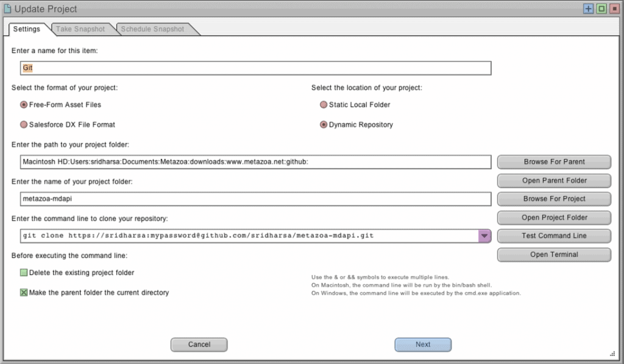Click the Windows cmd.exe hint line
Viewport: 624px width, 364px height.
click(416, 293)
